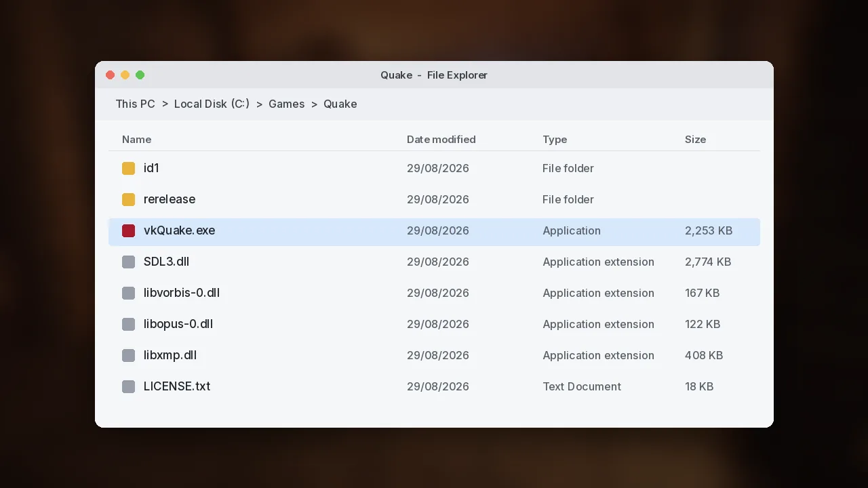Image resolution: width=868 pixels, height=488 pixels.
Task: Click the rerelease folder icon
Action: point(128,199)
